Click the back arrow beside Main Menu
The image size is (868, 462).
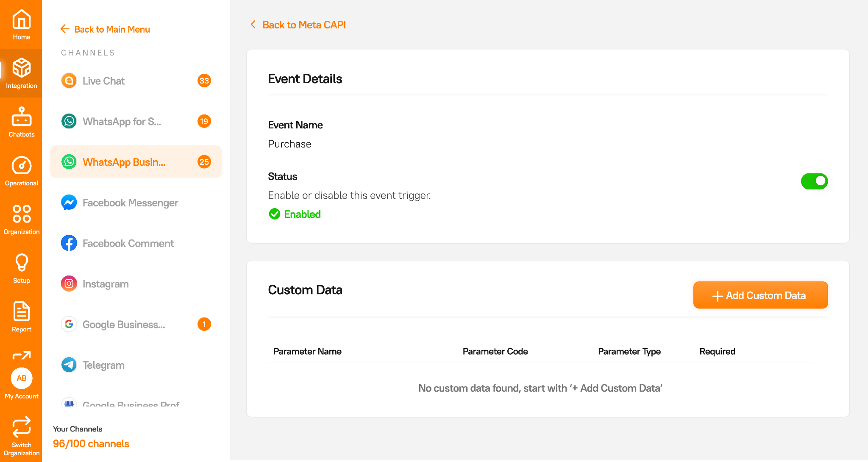tap(65, 29)
